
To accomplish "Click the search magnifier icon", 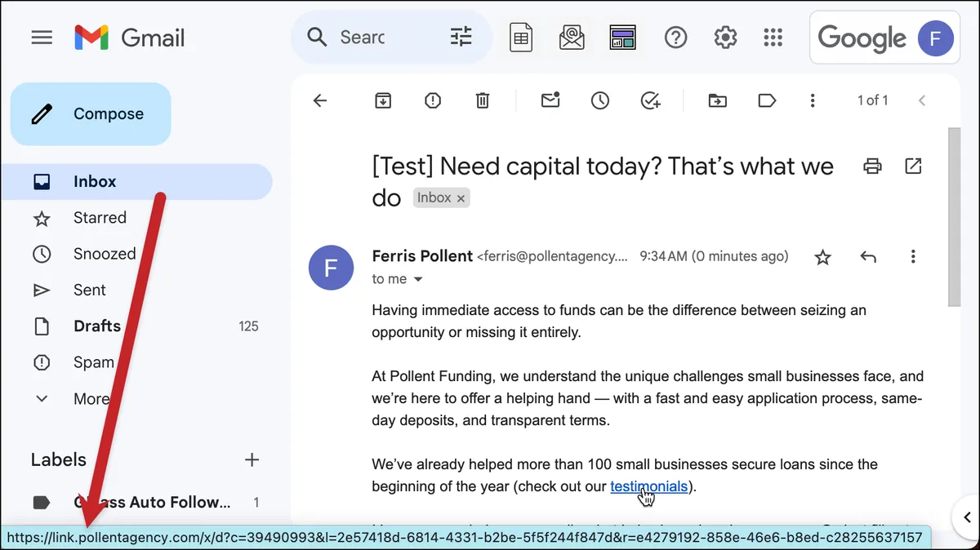I will click(316, 38).
